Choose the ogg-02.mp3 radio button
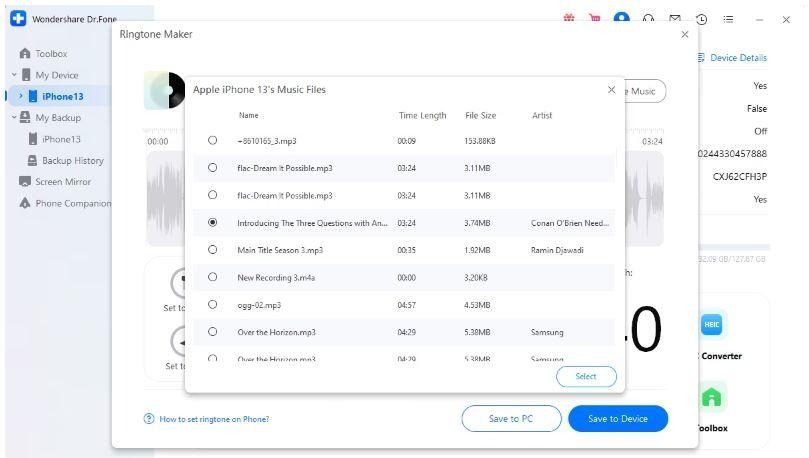Image resolution: width=809 pixels, height=458 pixels. 212,304
